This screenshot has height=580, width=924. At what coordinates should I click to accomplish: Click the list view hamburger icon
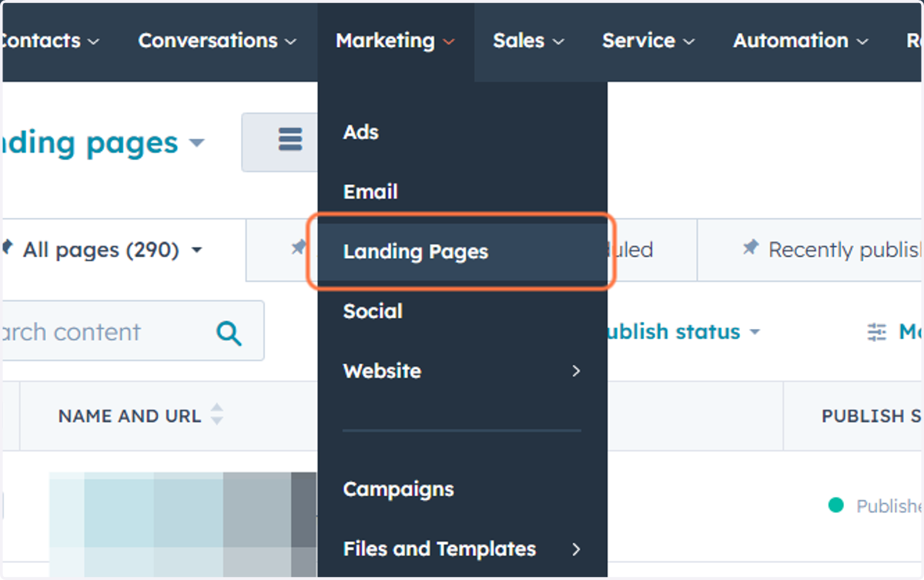point(290,141)
